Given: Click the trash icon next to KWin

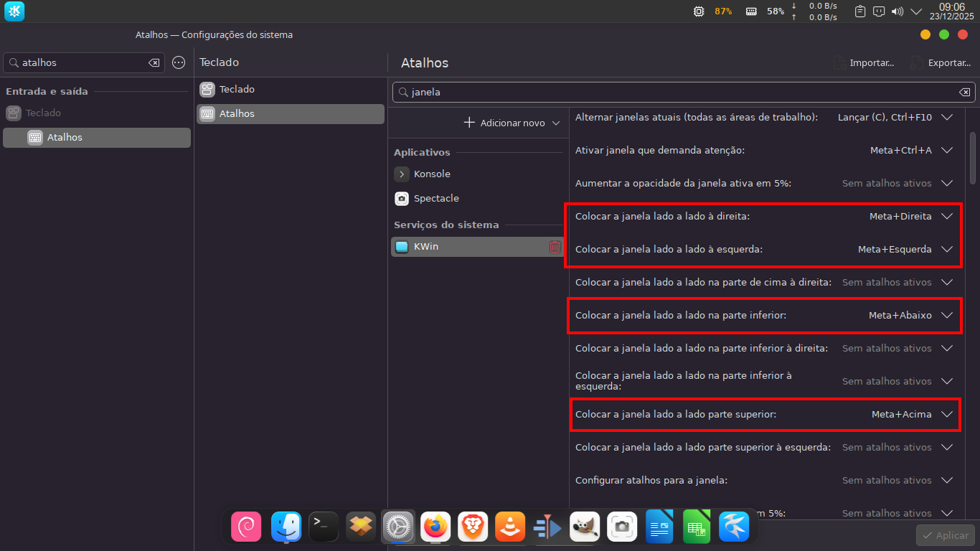Looking at the screenshot, I should coord(555,247).
